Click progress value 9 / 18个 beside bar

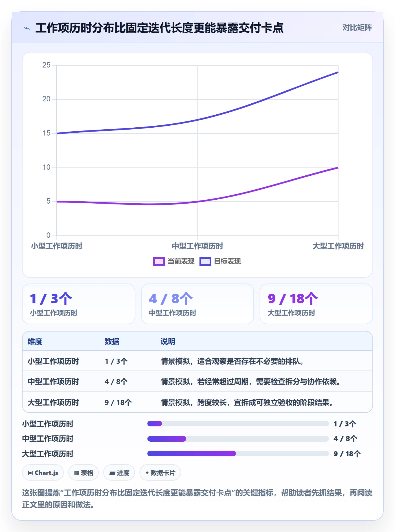point(347,454)
